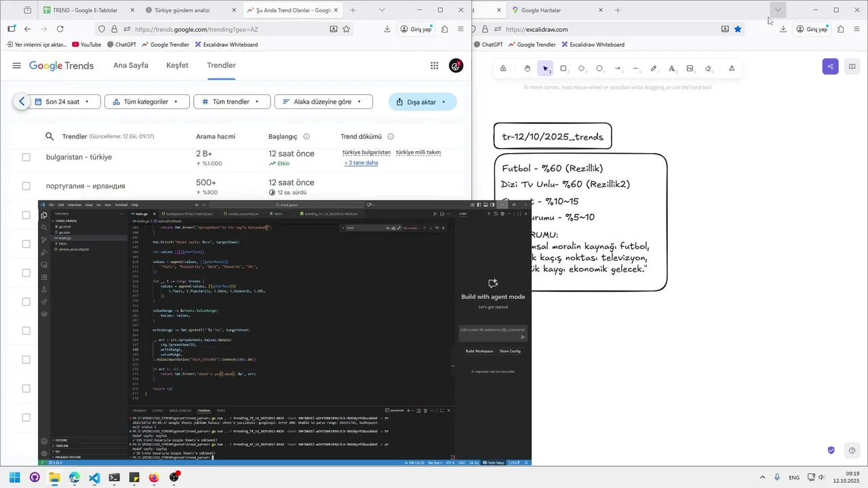Open Excalidraw help question mark

pos(852,451)
